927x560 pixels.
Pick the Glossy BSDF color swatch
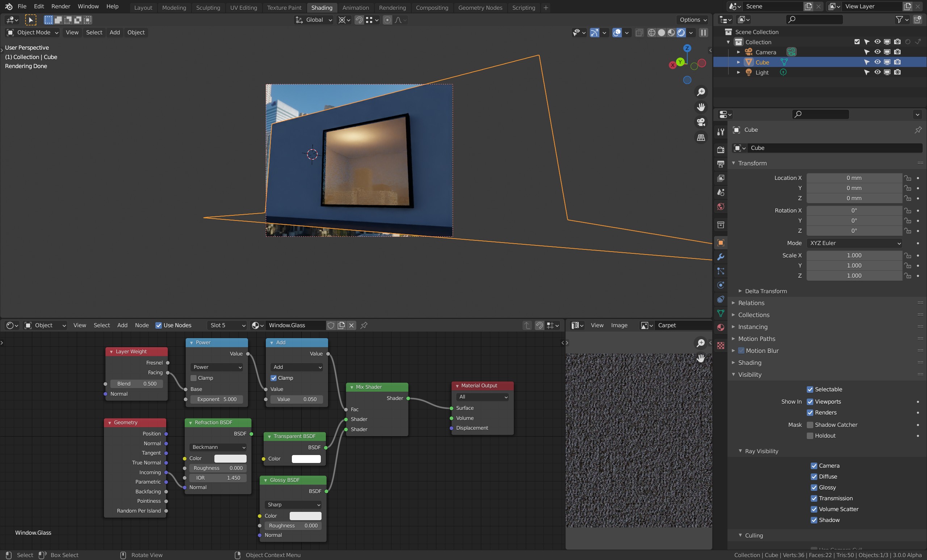305,515
